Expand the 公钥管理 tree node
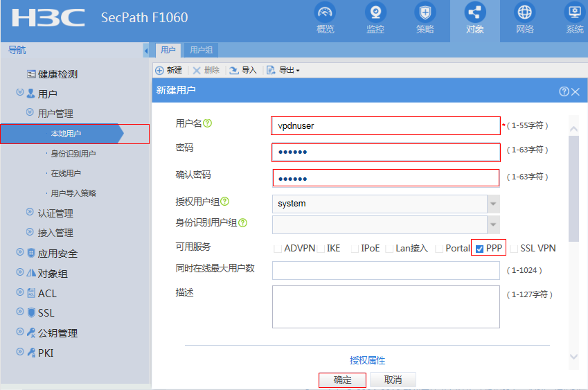The width and height of the screenshot is (588, 390). [20, 332]
